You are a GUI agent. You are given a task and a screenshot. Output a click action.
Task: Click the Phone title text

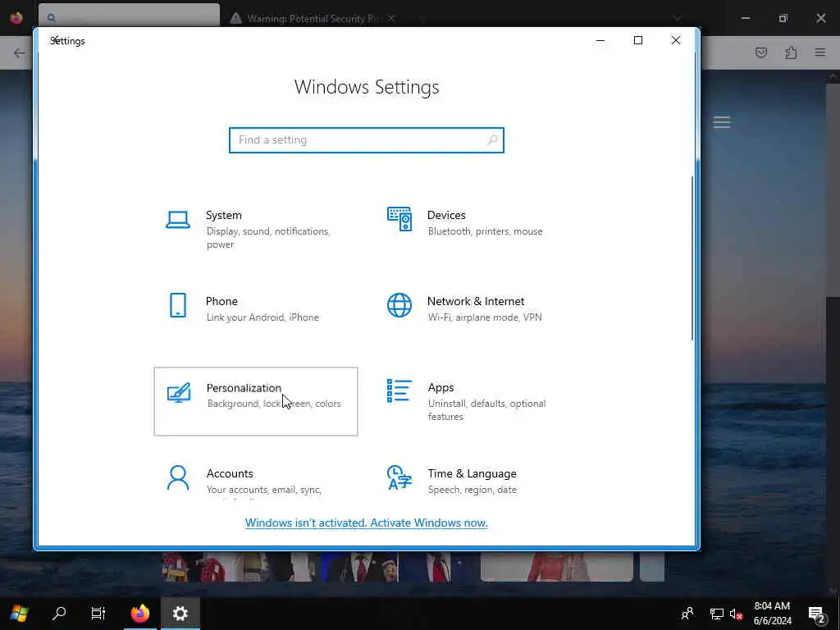221,302
